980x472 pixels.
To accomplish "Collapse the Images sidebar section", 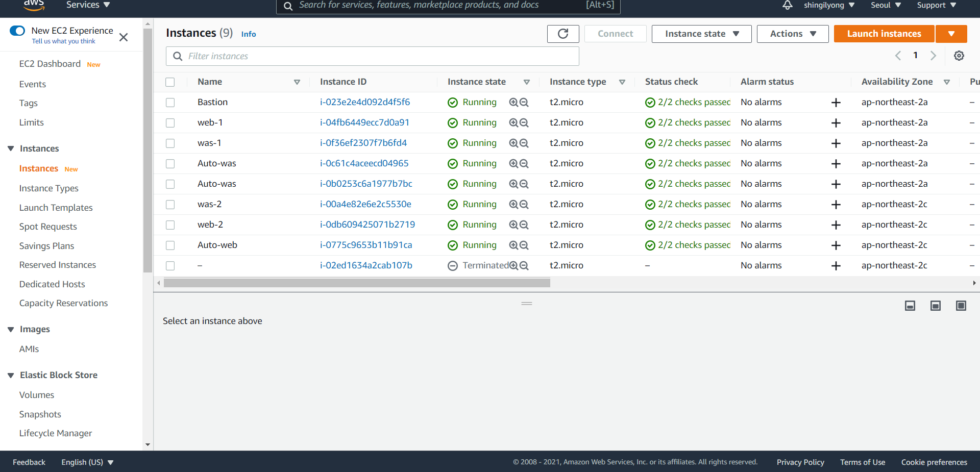I will pos(11,329).
